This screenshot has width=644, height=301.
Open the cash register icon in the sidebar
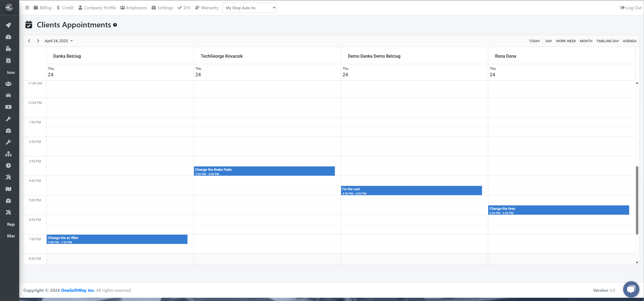pyautogui.click(x=8, y=49)
